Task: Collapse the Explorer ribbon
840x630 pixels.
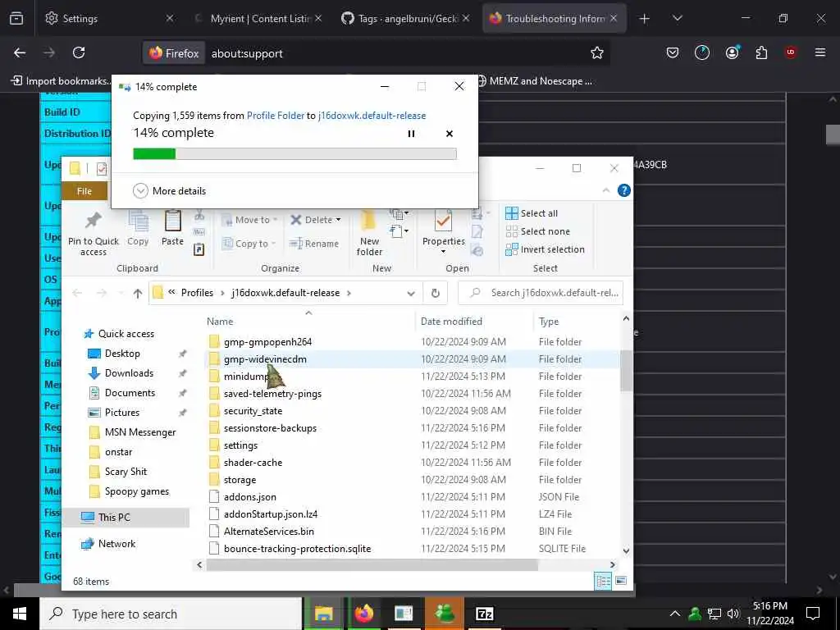Action: [606, 190]
